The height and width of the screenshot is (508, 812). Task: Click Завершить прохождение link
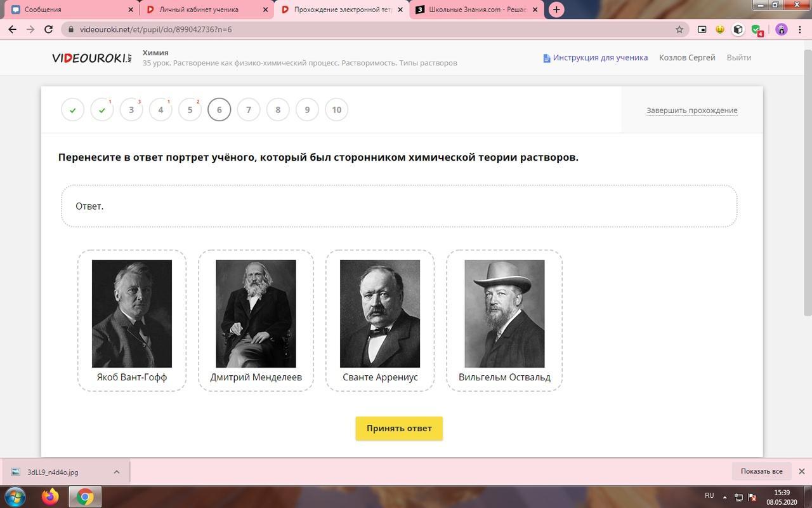[x=691, y=110]
